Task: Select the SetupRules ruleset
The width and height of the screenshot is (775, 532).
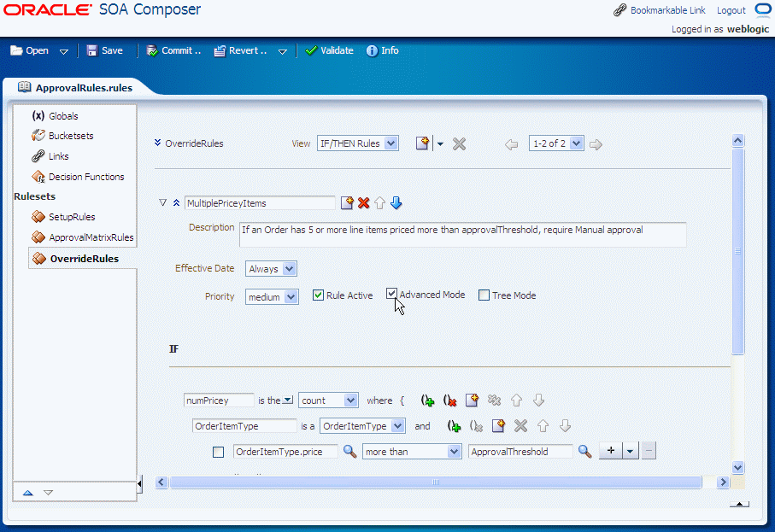Action: click(x=63, y=216)
